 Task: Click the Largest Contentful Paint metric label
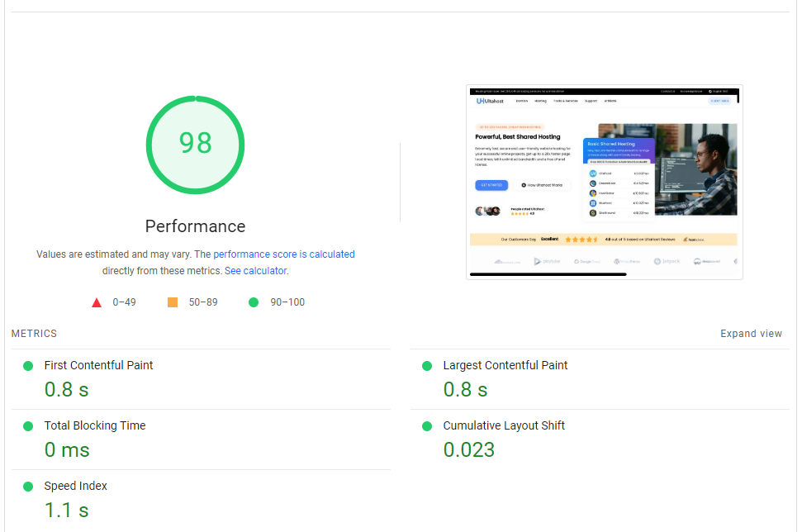(x=505, y=365)
